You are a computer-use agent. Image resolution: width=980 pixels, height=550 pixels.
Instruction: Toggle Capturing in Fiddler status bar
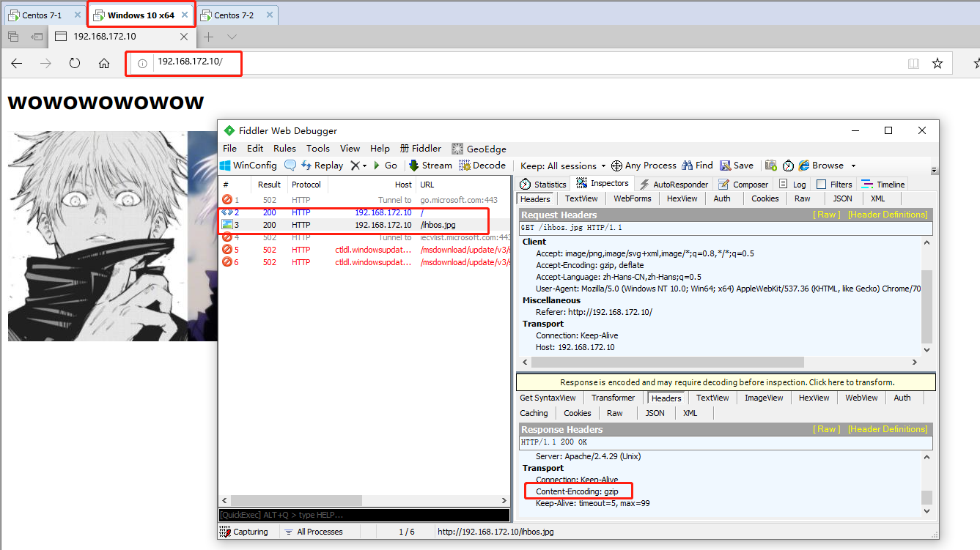click(244, 532)
